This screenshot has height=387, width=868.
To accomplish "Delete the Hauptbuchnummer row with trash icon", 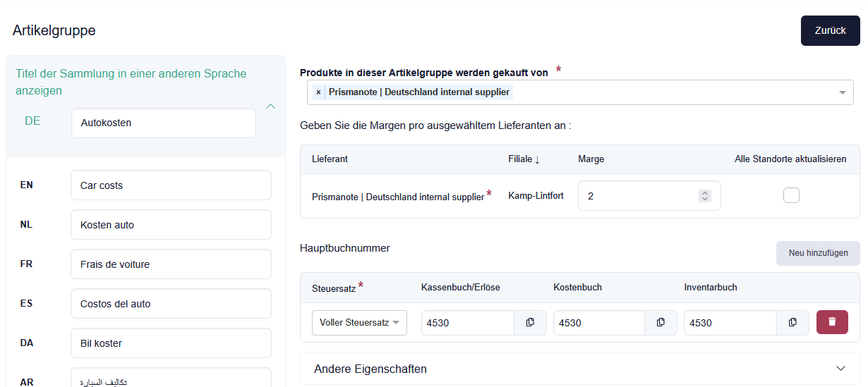I will (x=832, y=322).
